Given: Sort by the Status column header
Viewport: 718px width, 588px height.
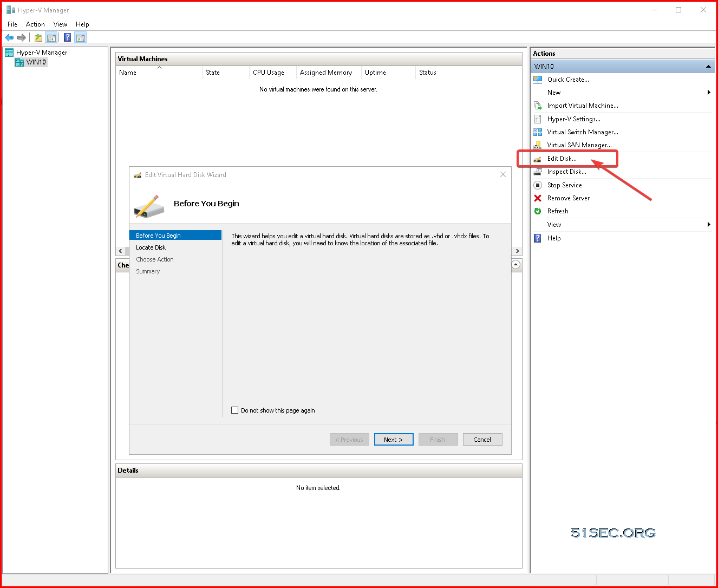Looking at the screenshot, I should pos(468,73).
